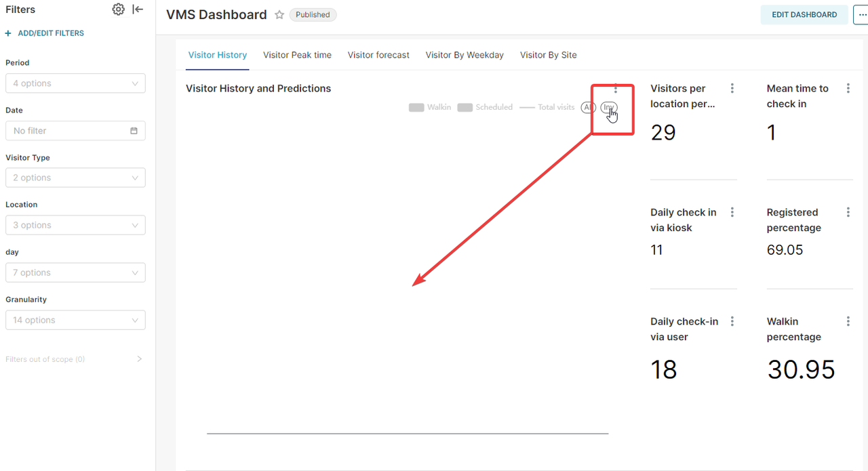Collapse the Filters panel arrow icon
Image resolution: width=868 pixels, height=471 pixels.
138,9
